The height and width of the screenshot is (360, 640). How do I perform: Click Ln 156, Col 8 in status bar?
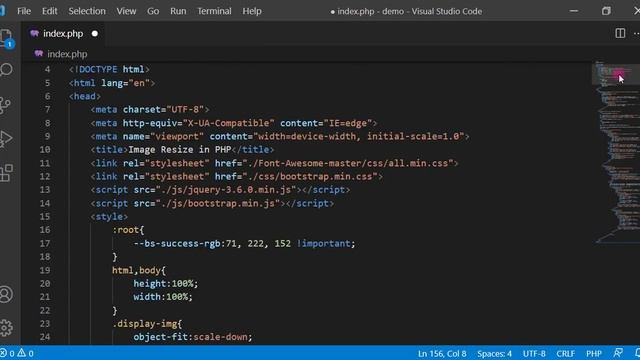coord(442,353)
